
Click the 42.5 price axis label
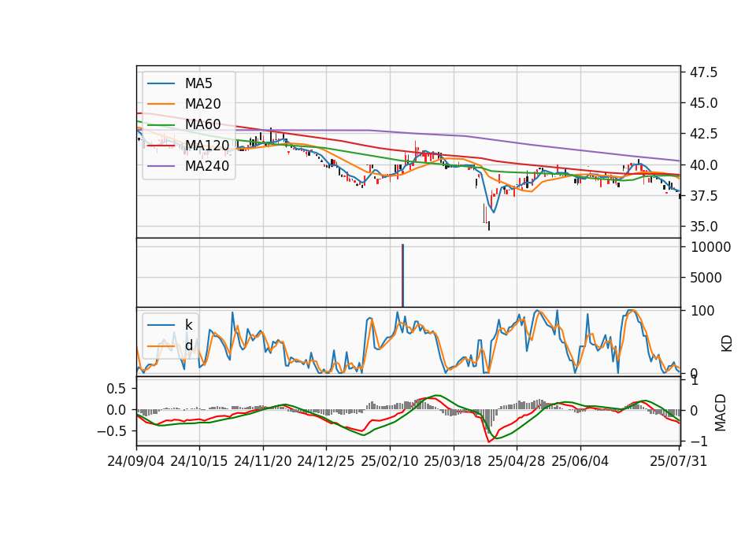click(x=704, y=134)
